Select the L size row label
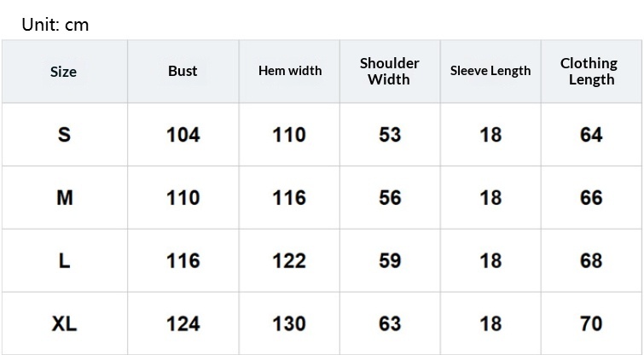The height and width of the screenshot is (355, 644). (x=65, y=260)
